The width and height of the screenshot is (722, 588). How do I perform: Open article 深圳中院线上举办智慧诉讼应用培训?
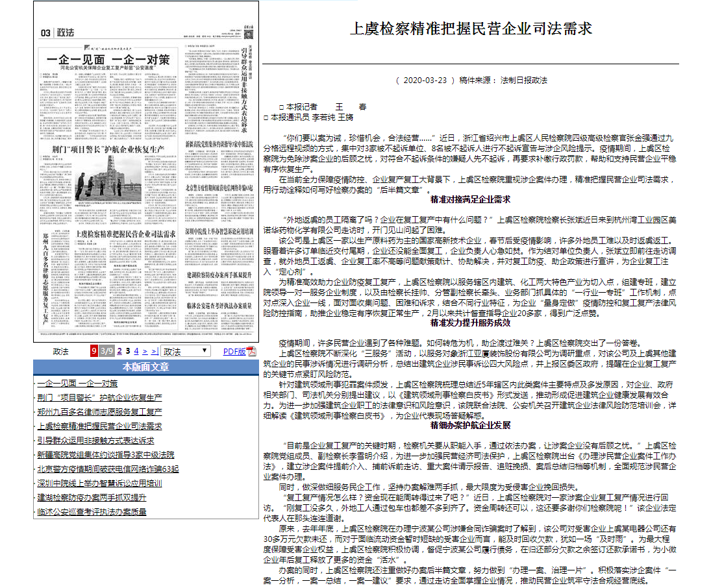(x=99, y=483)
